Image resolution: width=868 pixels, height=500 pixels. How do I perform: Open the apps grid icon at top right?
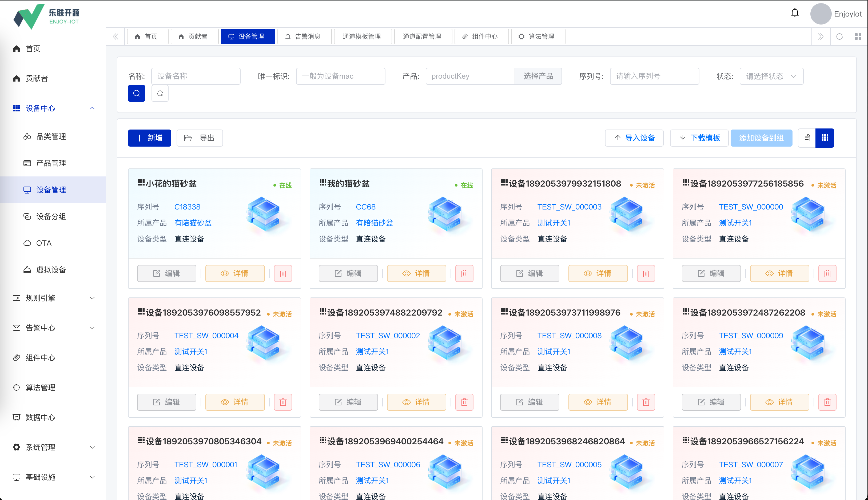[858, 37]
